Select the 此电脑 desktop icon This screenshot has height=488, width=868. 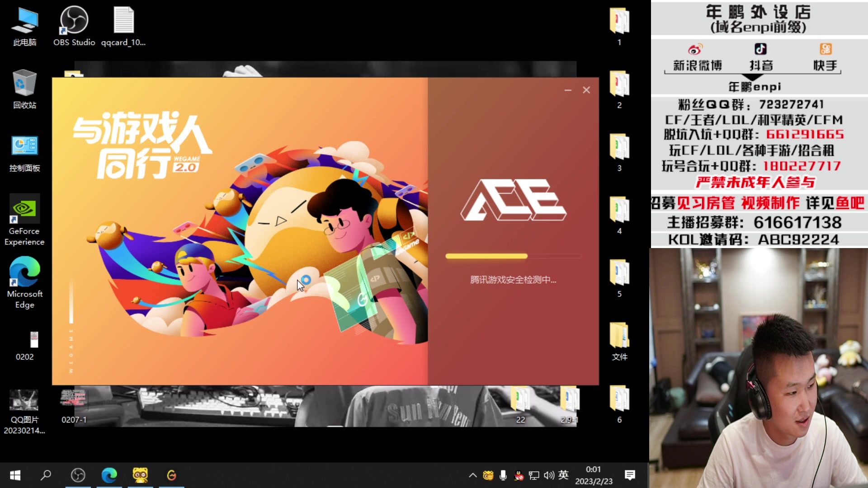point(25,27)
